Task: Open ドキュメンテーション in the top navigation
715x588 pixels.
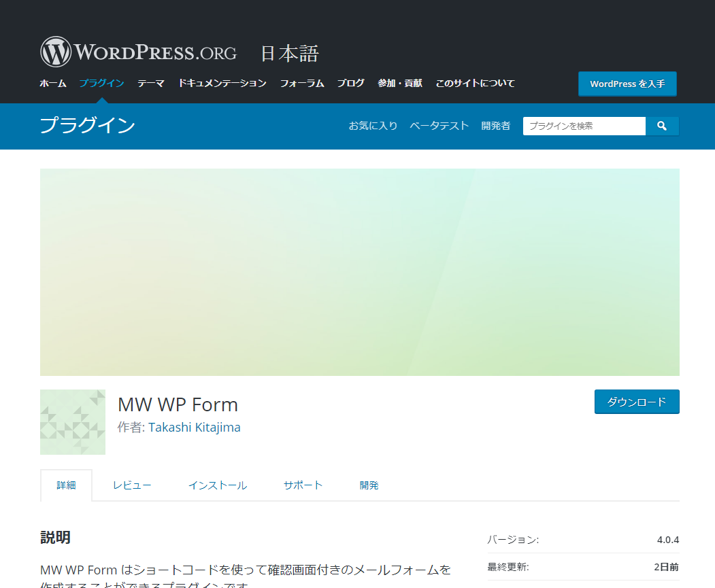Action: (222, 84)
